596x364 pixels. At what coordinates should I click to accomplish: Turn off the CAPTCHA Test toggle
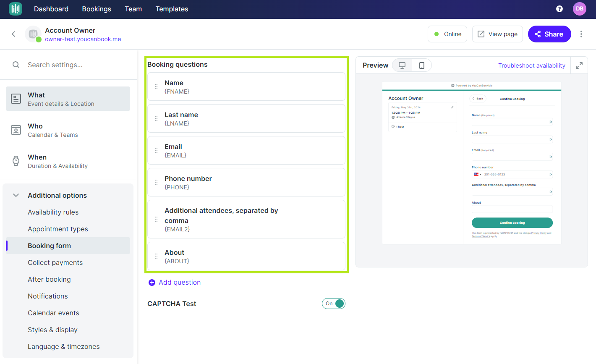[x=334, y=304]
